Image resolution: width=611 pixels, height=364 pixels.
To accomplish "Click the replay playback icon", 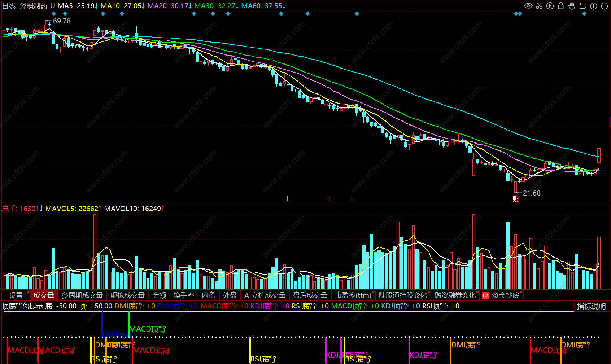I will 550,6.
